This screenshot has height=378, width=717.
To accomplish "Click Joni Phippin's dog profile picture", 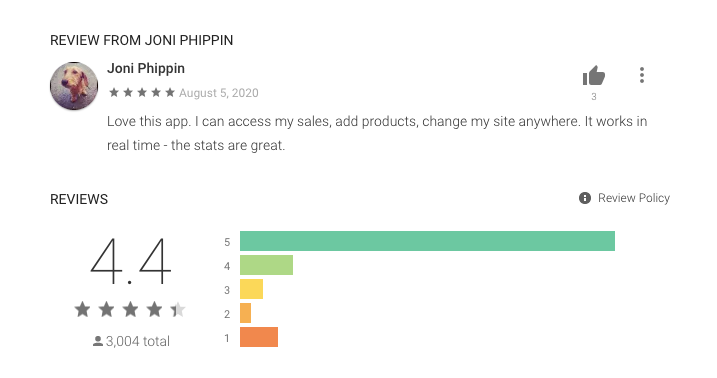I will (x=74, y=86).
